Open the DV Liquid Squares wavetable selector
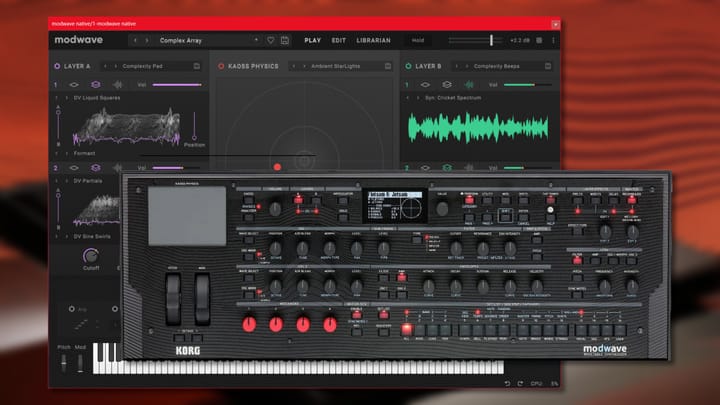This screenshot has height=405, width=720. pos(97,98)
